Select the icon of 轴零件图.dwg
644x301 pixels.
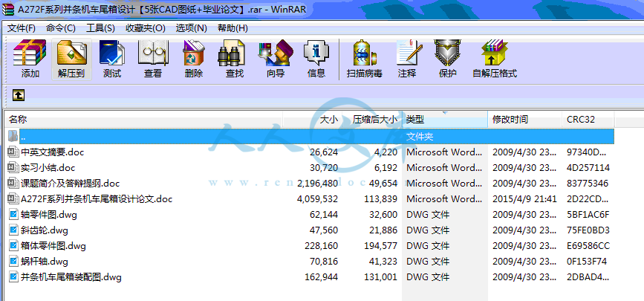13,215
